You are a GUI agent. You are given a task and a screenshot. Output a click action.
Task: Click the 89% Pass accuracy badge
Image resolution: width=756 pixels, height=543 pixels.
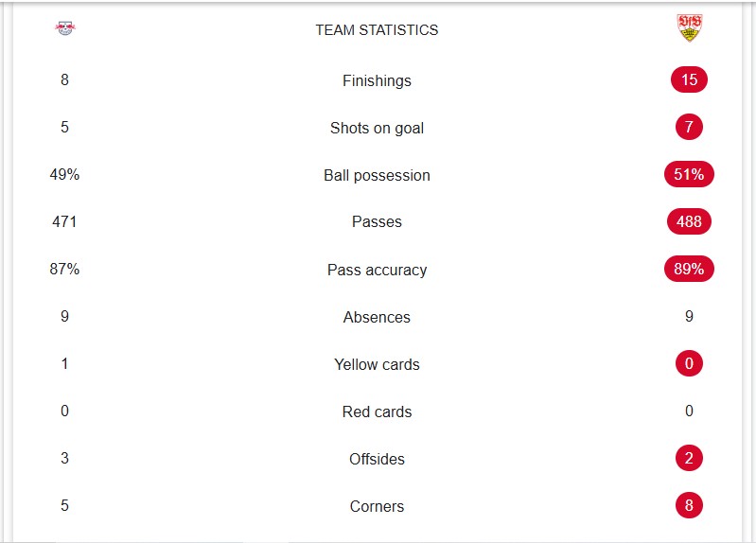pos(689,269)
